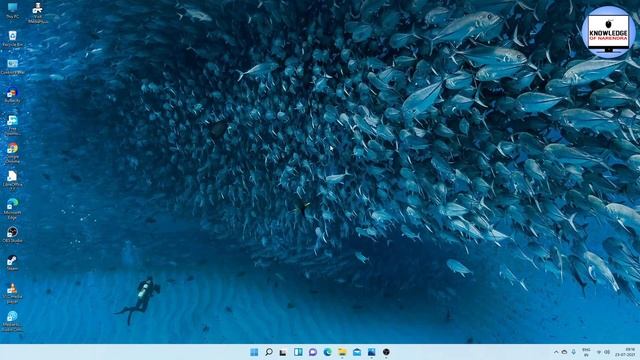
Task: Select the Steam desktop shortcut
Action: 12,262
